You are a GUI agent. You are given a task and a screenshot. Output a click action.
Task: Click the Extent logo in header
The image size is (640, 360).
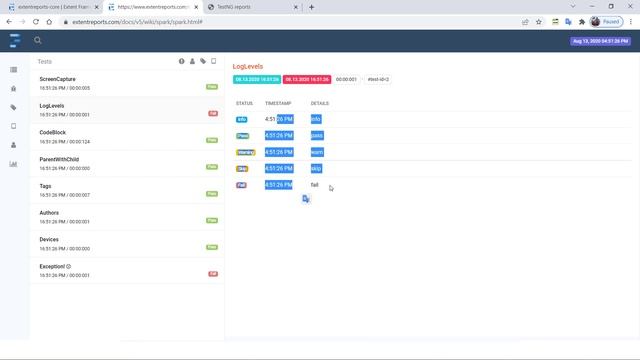click(x=15, y=40)
